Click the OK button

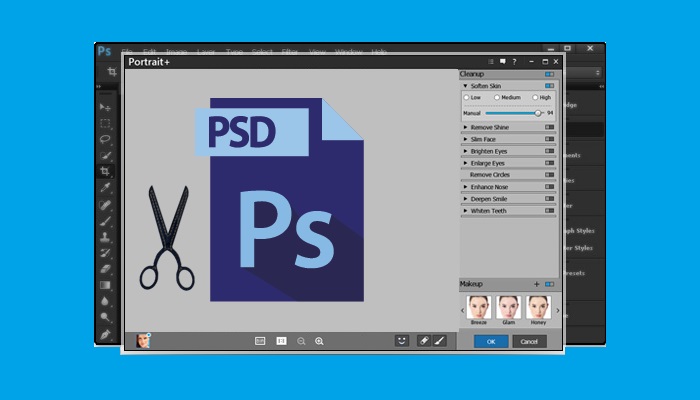click(x=491, y=342)
